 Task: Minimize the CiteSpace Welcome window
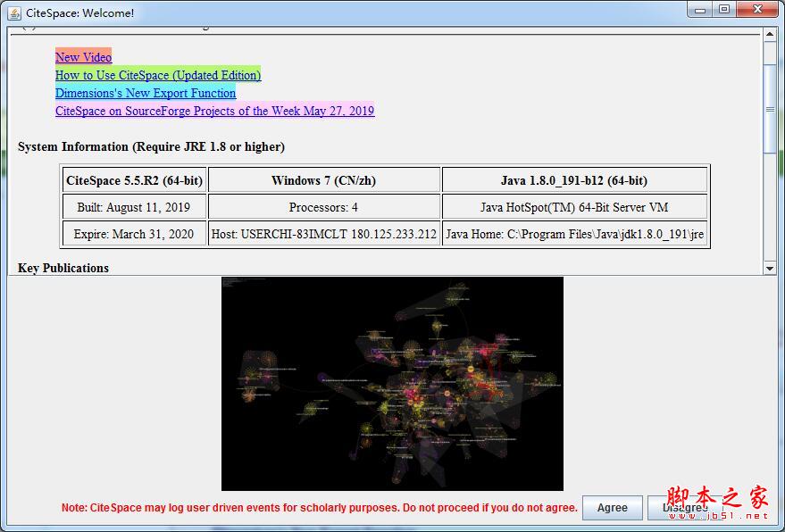pos(699,10)
